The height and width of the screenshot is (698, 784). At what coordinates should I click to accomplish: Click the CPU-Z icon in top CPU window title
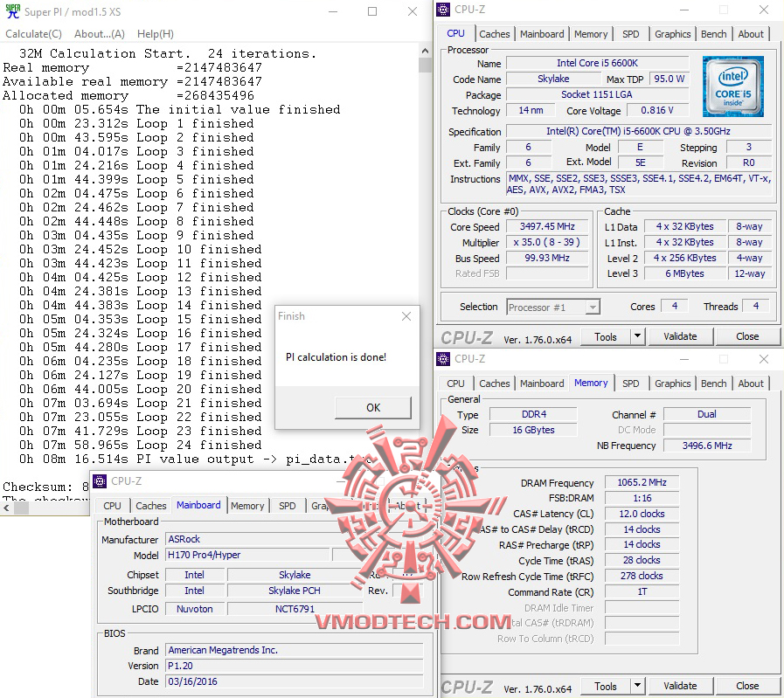(x=443, y=10)
